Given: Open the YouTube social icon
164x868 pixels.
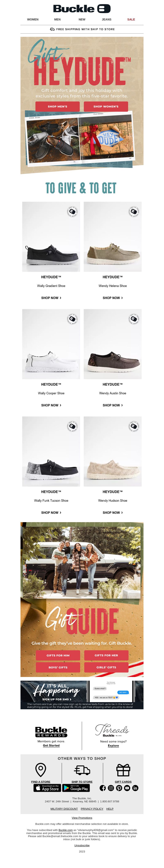Looking at the screenshot, I should [127, 788].
